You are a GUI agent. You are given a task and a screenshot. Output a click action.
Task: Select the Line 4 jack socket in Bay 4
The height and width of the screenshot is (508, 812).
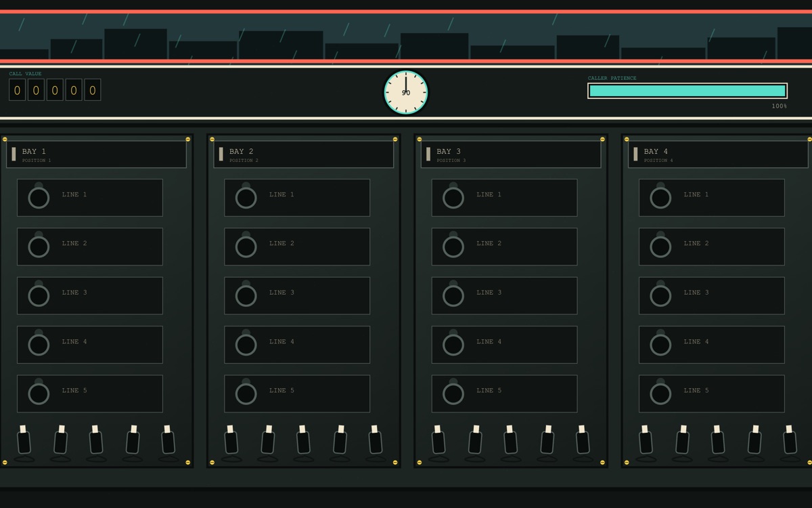pos(660,345)
